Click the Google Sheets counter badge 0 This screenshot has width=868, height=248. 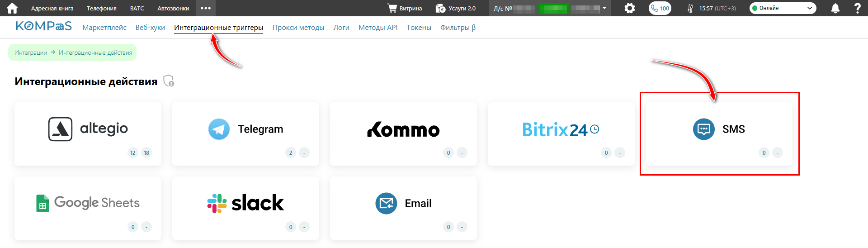(x=133, y=227)
